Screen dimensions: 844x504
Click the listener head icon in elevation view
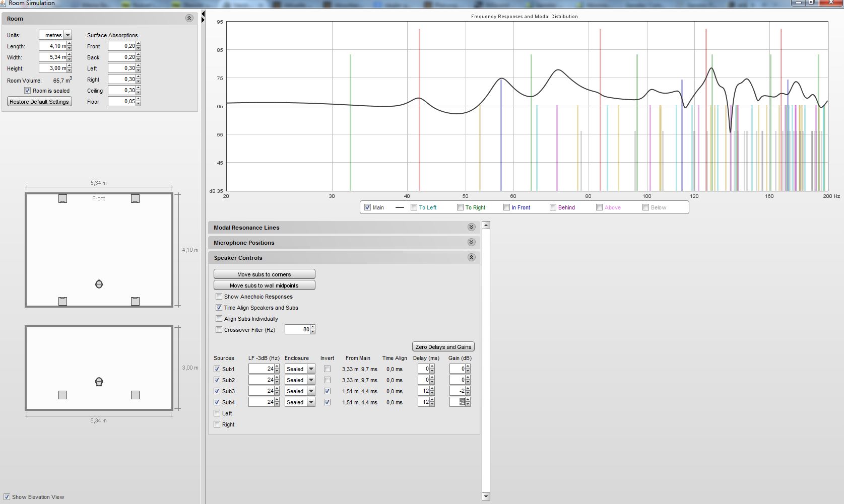click(x=99, y=382)
